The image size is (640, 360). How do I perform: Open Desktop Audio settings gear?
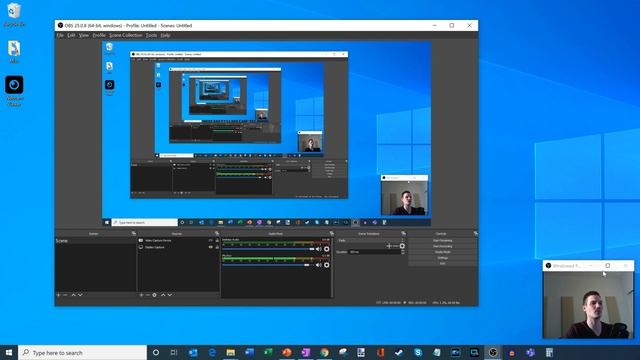pyautogui.click(x=327, y=249)
